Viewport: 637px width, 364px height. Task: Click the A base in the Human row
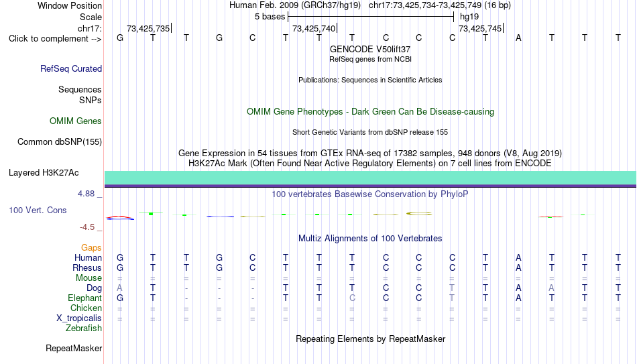[518, 257]
